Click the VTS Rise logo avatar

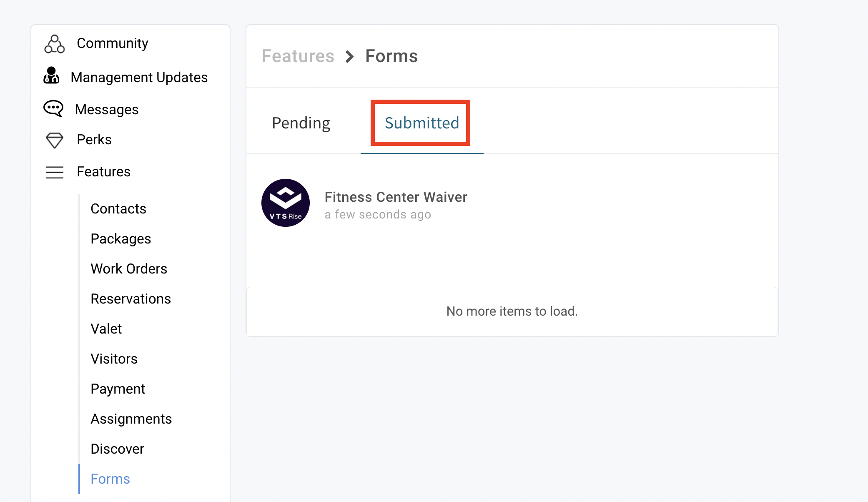[x=286, y=203]
